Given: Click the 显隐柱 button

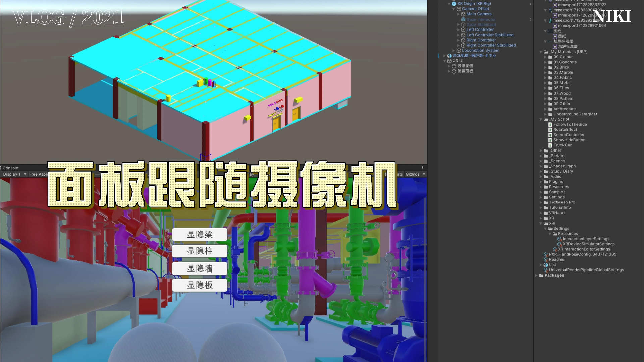Looking at the screenshot, I should [x=200, y=251].
